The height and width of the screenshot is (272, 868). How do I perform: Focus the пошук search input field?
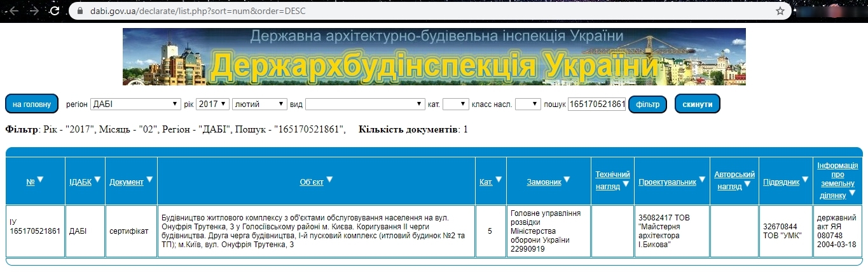[x=596, y=104]
